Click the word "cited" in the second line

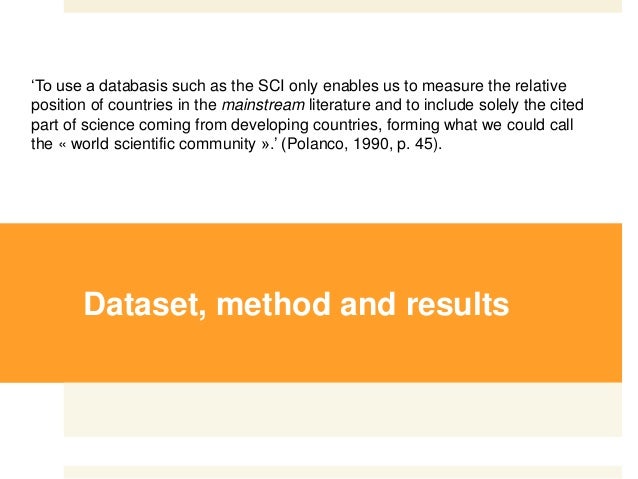(x=567, y=105)
